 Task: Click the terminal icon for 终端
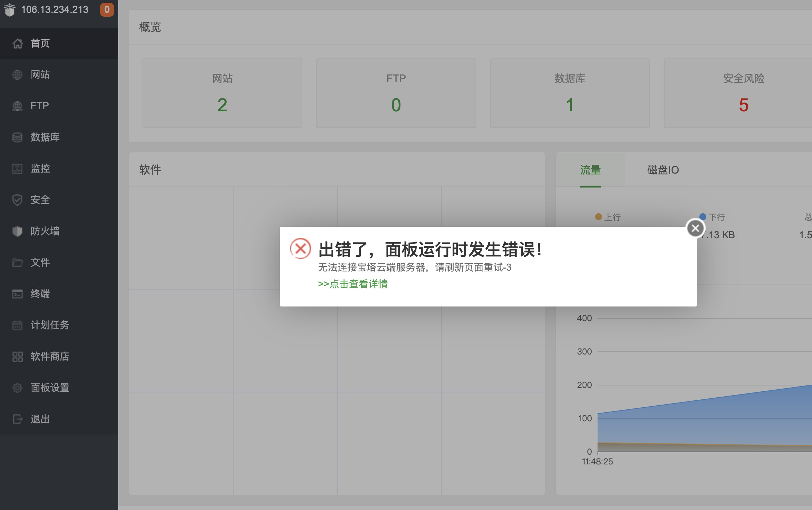[17, 294]
